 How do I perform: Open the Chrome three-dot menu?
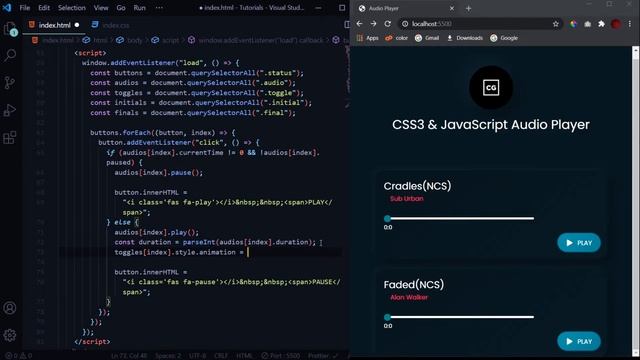click(x=630, y=24)
